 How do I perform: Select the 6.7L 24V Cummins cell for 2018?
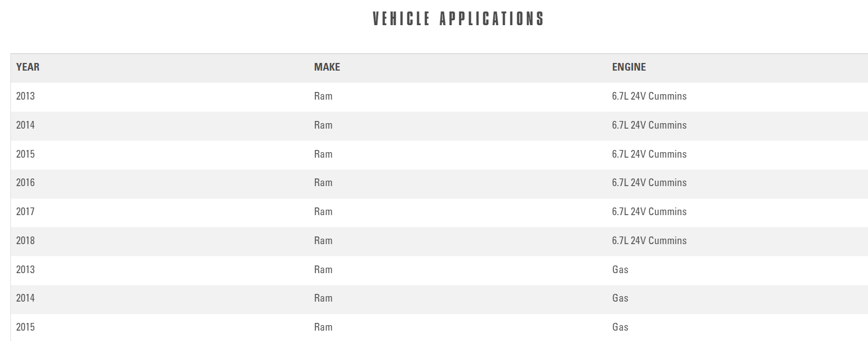649,241
